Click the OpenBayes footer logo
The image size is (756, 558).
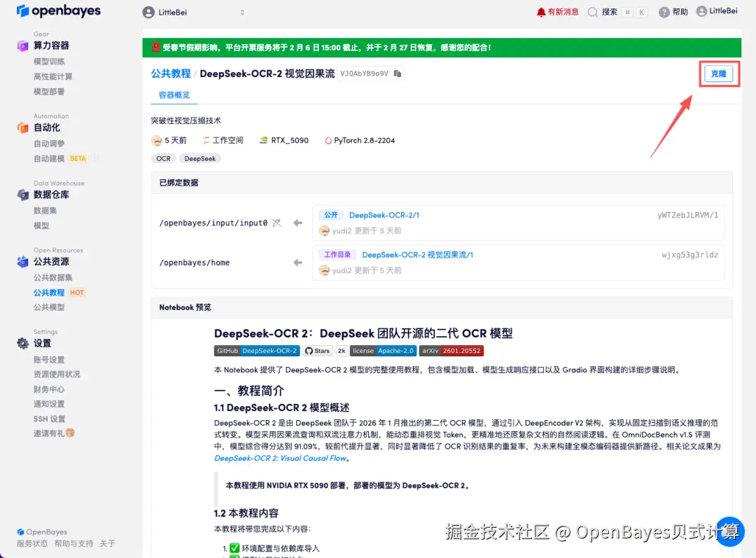[x=42, y=532]
